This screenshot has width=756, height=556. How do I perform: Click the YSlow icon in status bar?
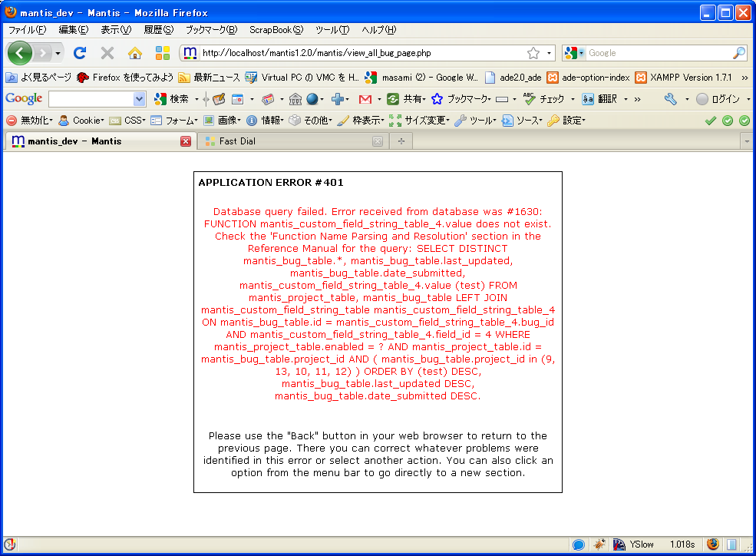click(x=619, y=544)
